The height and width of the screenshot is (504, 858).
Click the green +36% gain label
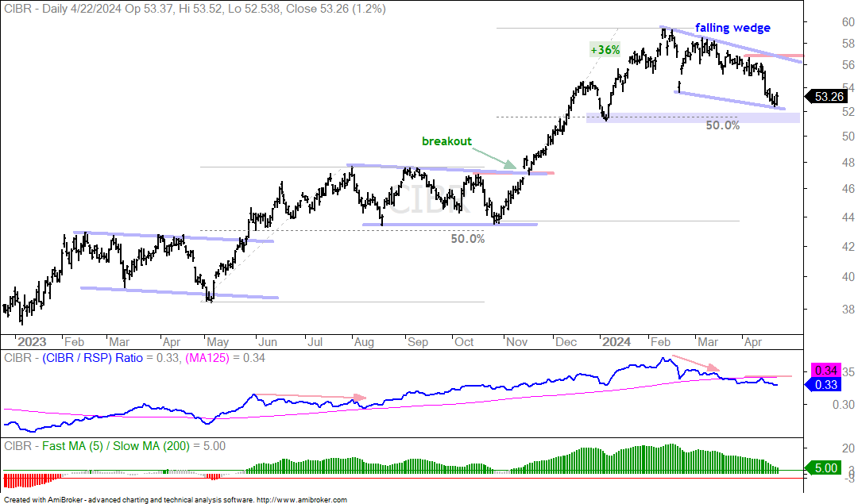click(x=605, y=50)
